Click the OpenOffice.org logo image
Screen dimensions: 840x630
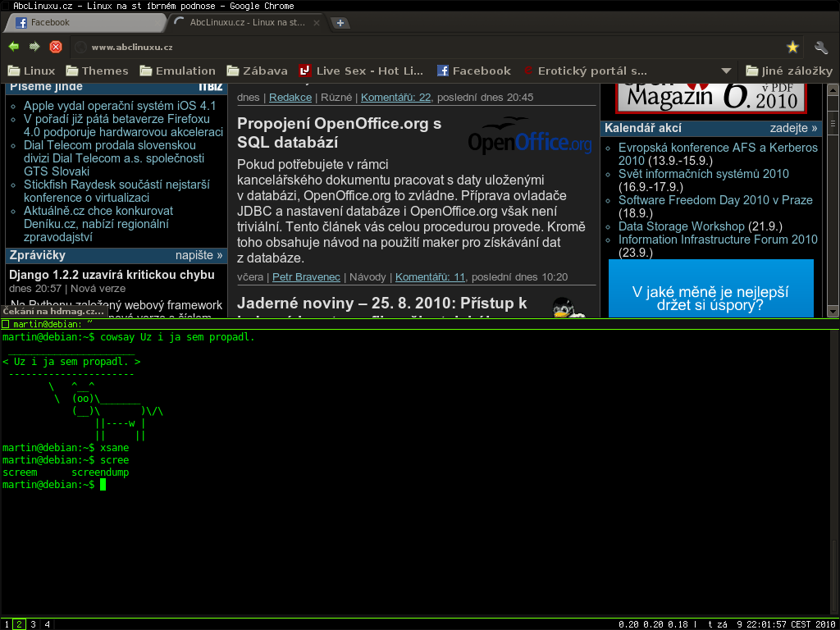[x=530, y=137]
